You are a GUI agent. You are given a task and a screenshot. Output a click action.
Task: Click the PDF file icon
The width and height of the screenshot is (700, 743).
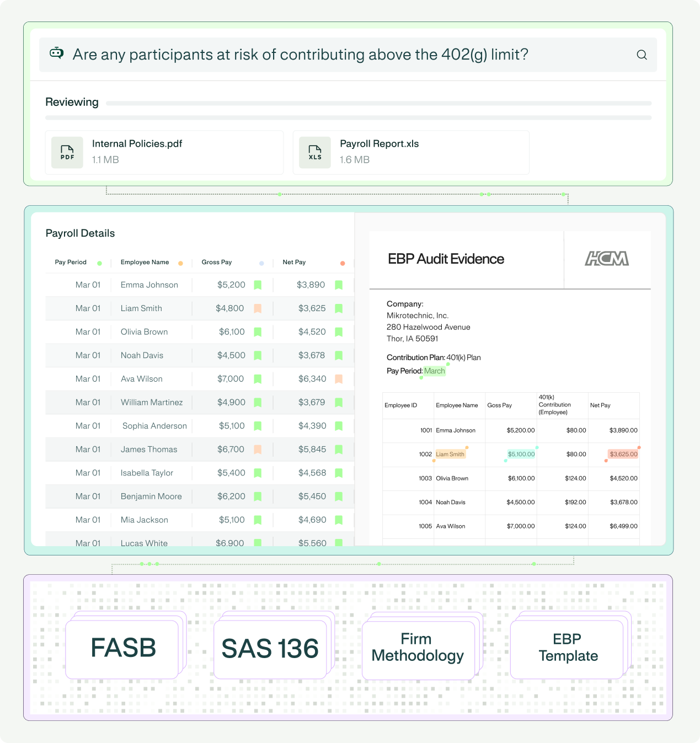[x=67, y=152]
